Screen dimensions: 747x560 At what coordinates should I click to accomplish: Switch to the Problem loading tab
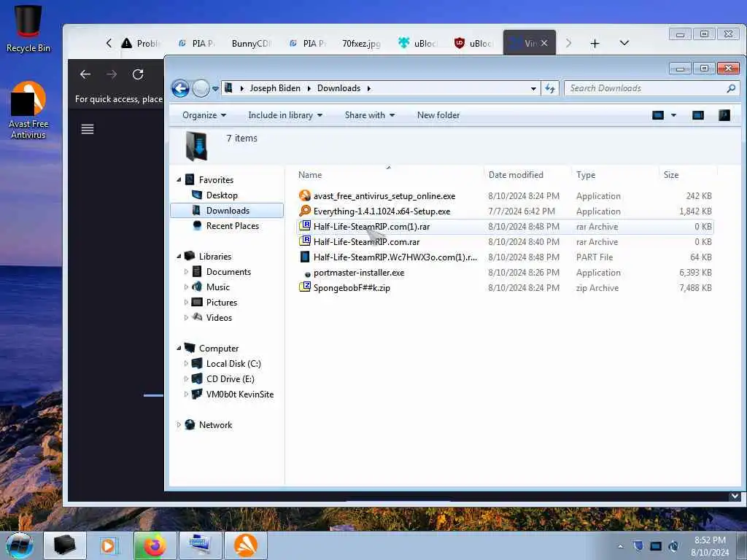[141, 43]
